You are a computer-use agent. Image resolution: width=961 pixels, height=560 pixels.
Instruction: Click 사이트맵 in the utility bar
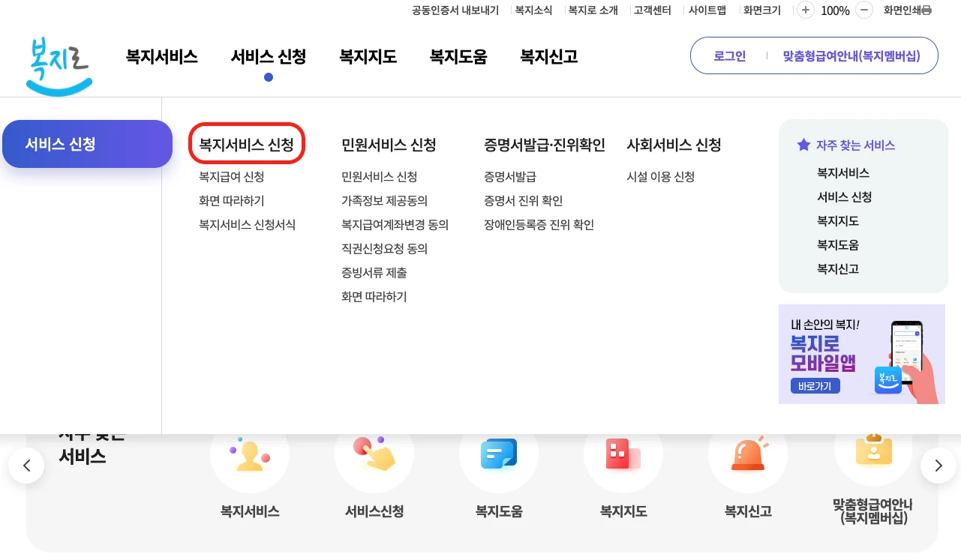[707, 10]
